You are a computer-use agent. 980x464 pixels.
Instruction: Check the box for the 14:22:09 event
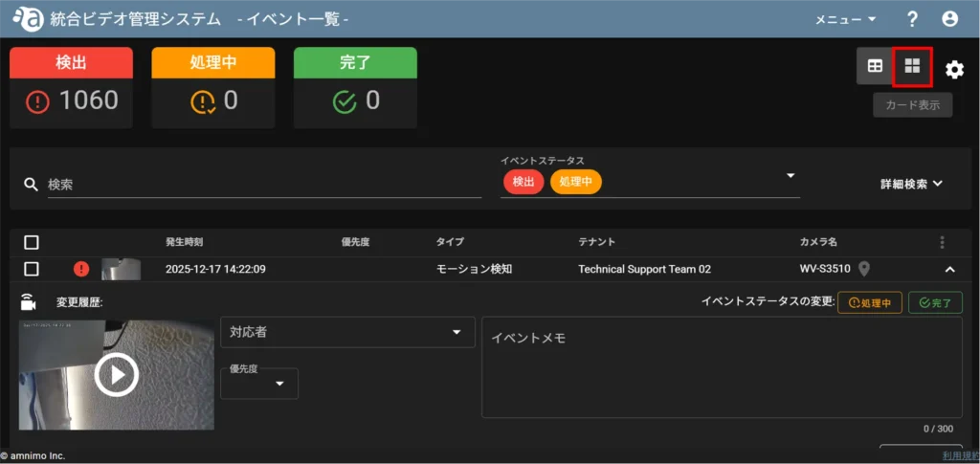[32, 269]
